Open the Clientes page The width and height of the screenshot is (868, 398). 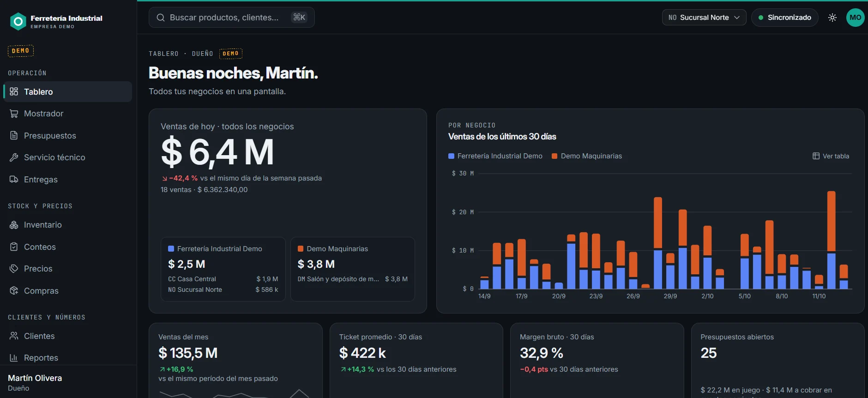click(x=67, y=336)
